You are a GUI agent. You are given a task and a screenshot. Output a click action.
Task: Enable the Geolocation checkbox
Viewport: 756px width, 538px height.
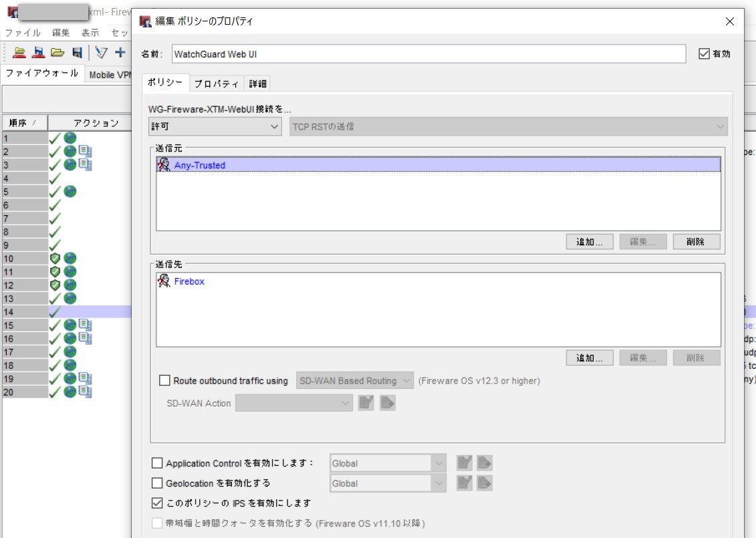157,483
